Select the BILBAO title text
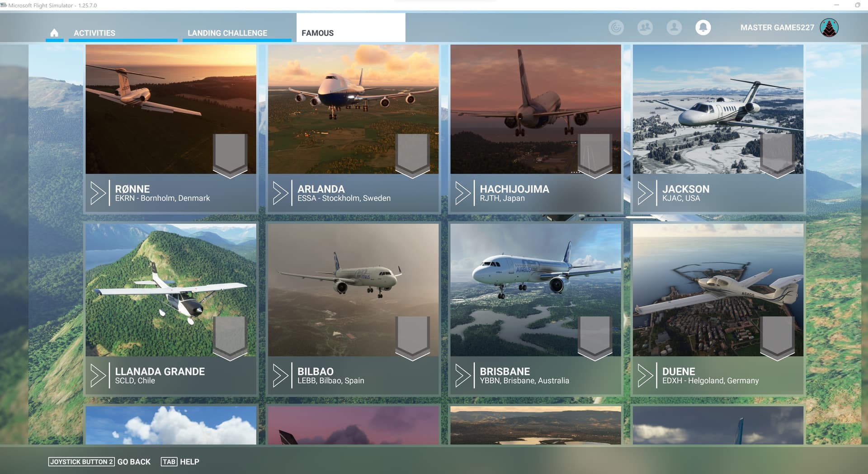Viewport: 868px width, 474px height. [x=316, y=371]
